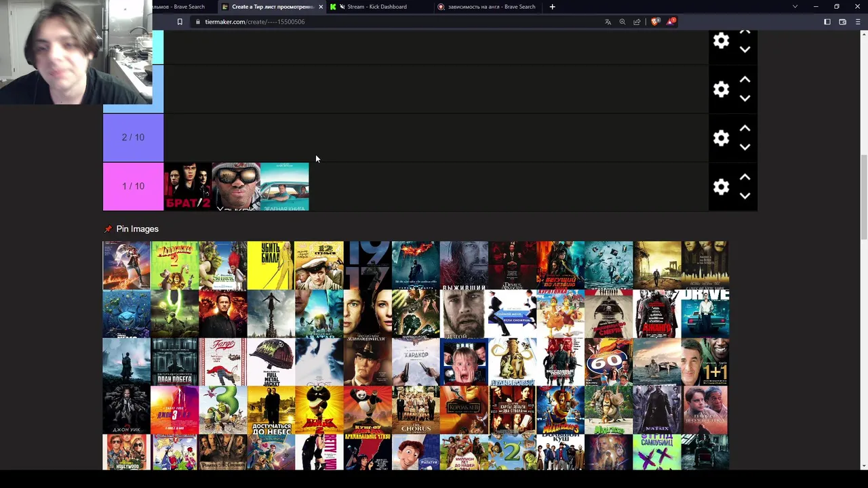
Task: Open Brave Shields lion icon
Action: tap(655, 22)
